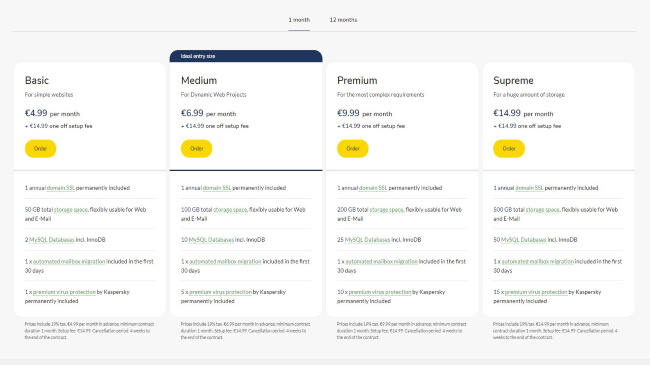
Task: Open storage space link in Medium plan
Action: [230, 210]
